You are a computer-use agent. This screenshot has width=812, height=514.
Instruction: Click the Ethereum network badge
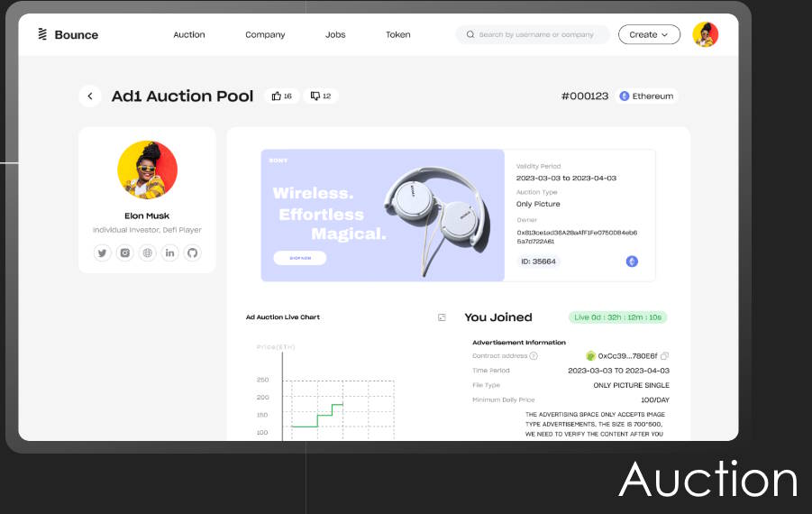pos(646,96)
